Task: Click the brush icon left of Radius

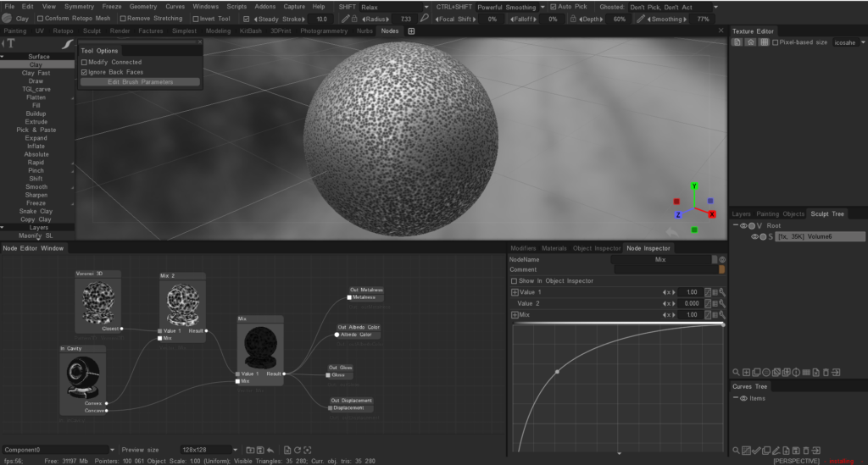Action: click(x=346, y=19)
